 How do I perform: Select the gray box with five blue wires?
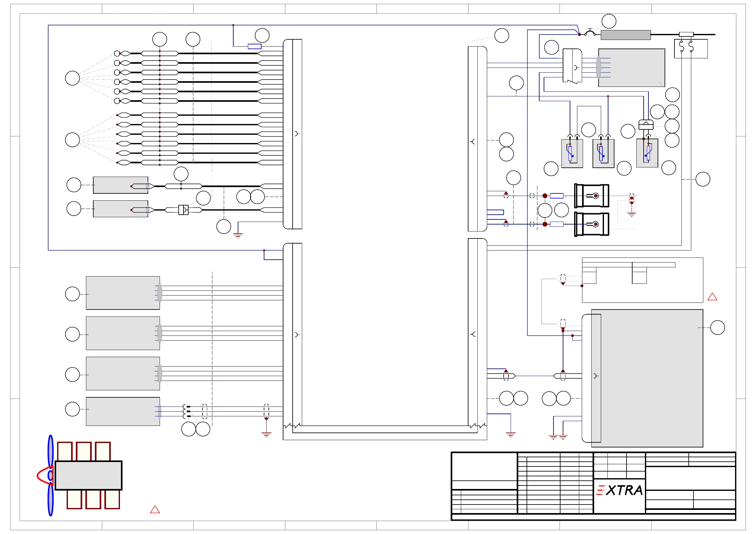click(631, 68)
